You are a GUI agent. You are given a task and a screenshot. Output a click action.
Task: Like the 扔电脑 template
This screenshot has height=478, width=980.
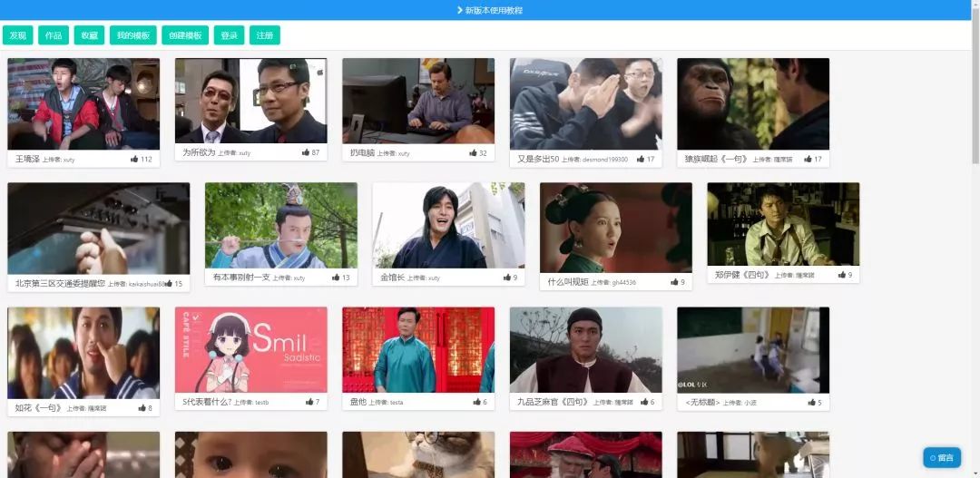tap(473, 153)
